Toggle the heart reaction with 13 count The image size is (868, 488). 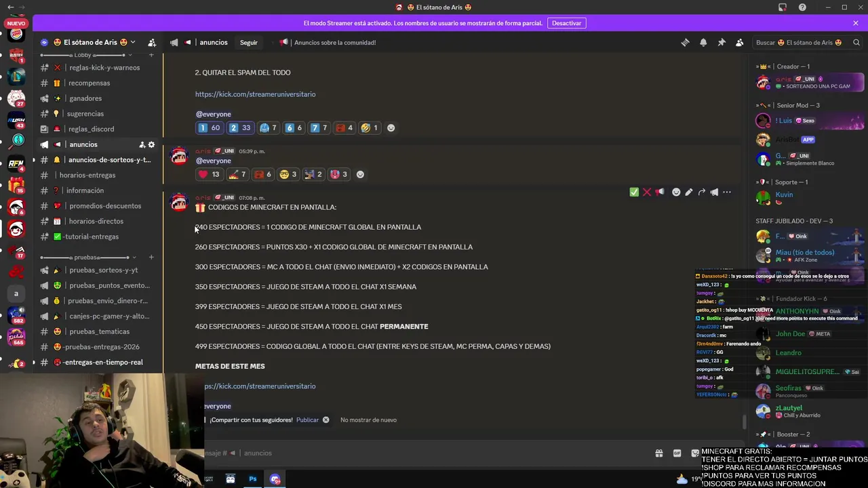(209, 174)
